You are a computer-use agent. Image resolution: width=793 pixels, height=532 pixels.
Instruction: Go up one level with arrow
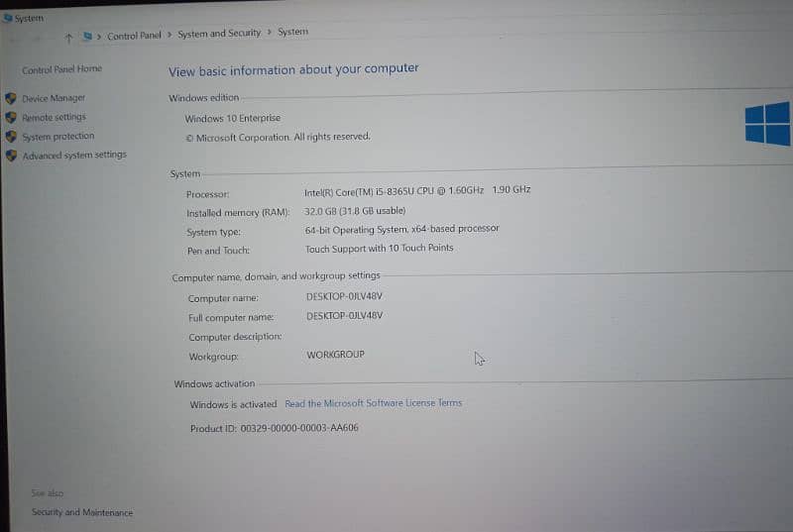click(x=68, y=38)
